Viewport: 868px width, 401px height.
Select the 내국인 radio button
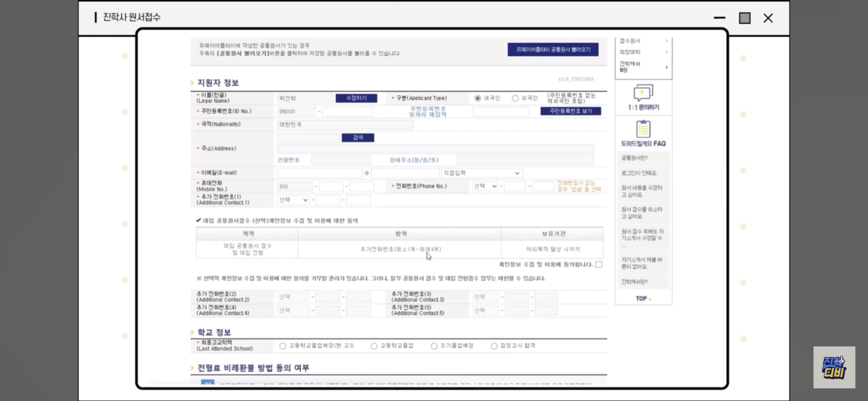pos(478,98)
